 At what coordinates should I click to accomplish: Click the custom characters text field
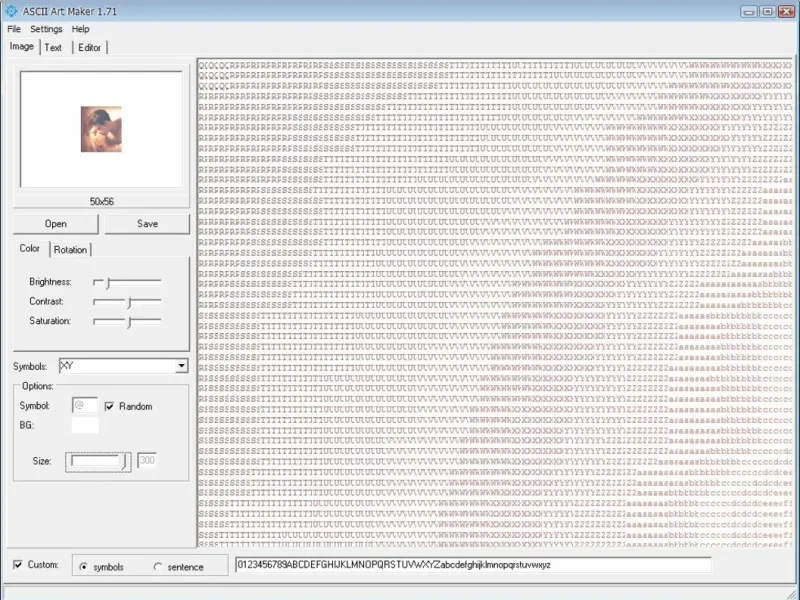point(473,565)
